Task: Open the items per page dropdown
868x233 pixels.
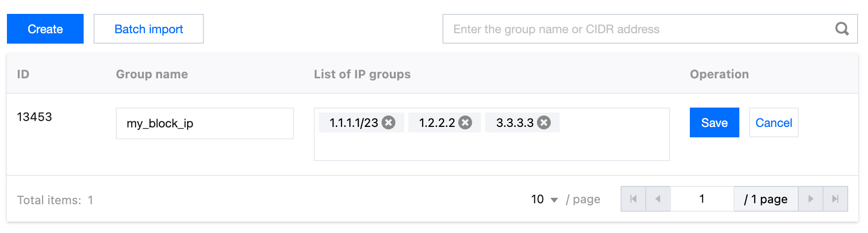Action: [x=544, y=199]
